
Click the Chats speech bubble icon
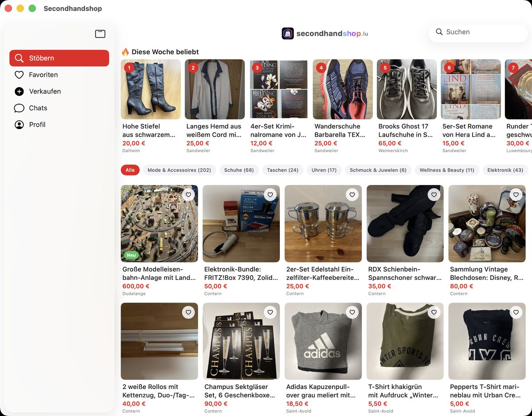(19, 108)
